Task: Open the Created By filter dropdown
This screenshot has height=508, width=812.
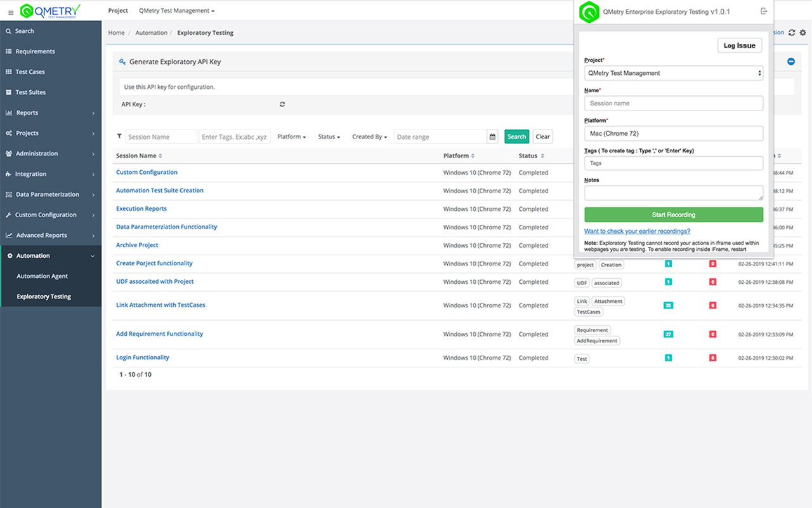Action: coord(369,136)
